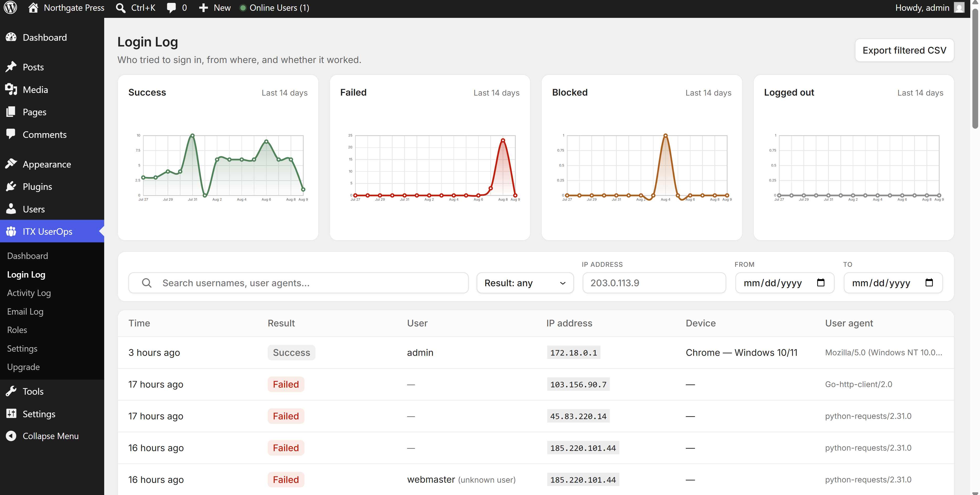The height and width of the screenshot is (495, 980).
Task: Click the Mozilla/5.0 user agent text
Action: 883,353
